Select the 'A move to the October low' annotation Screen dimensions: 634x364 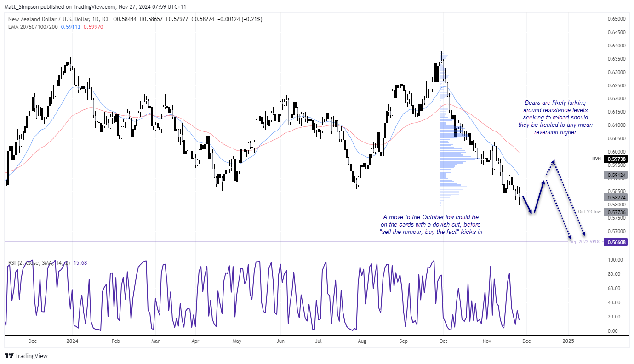[430, 224]
